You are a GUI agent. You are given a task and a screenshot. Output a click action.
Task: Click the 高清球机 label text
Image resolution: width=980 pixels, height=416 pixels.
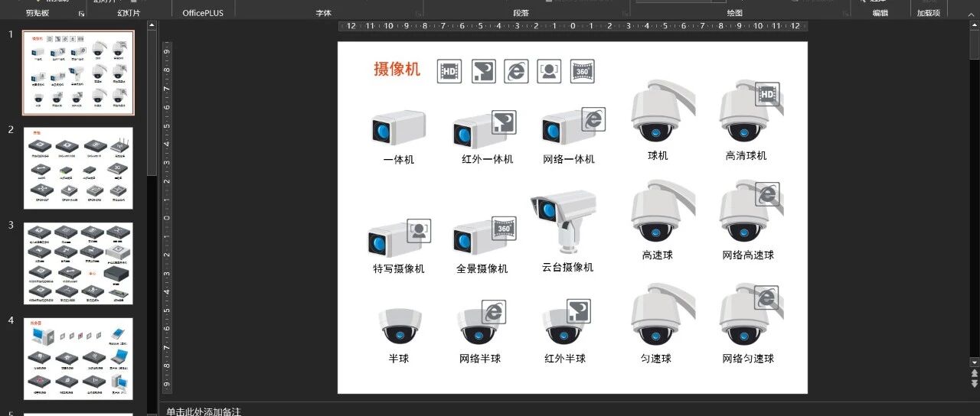pos(746,155)
